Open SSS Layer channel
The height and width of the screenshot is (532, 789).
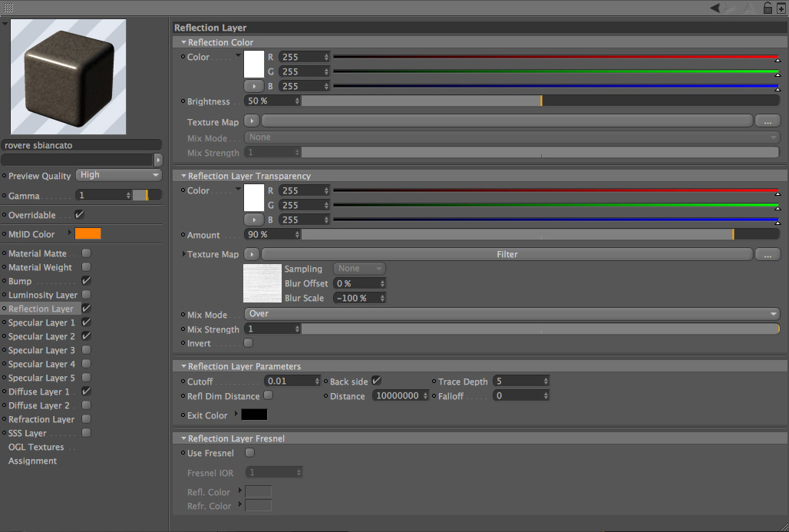pos(27,433)
